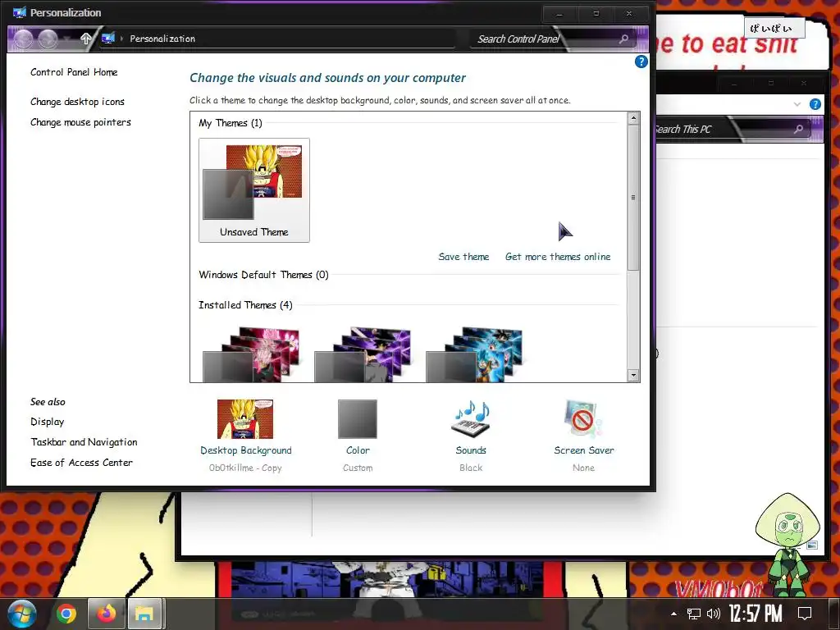Image resolution: width=840 pixels, height=630 pixels.
Task: Open the recent locations dropdown arrow
Action: (66, 39)
